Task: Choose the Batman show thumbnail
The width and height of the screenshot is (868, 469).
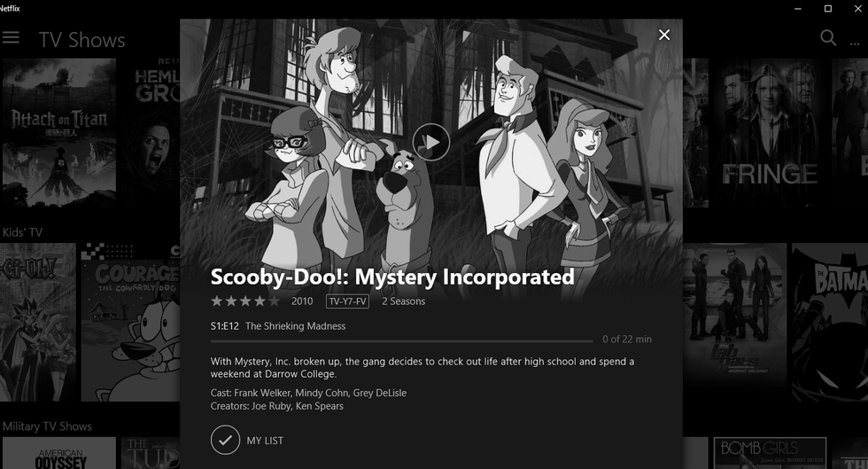Action: (830, 322)
